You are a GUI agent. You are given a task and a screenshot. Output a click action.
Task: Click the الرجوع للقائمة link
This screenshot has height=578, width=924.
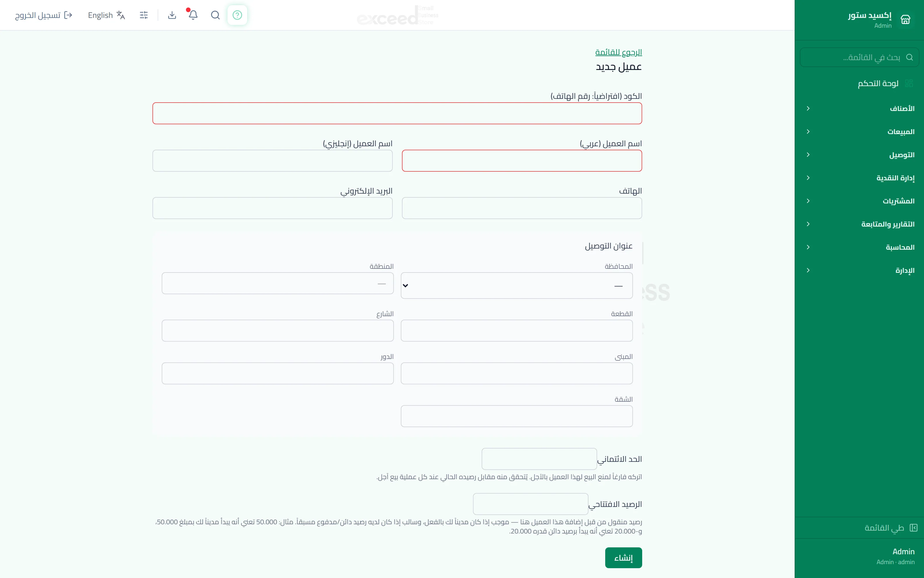pos(619,52)
